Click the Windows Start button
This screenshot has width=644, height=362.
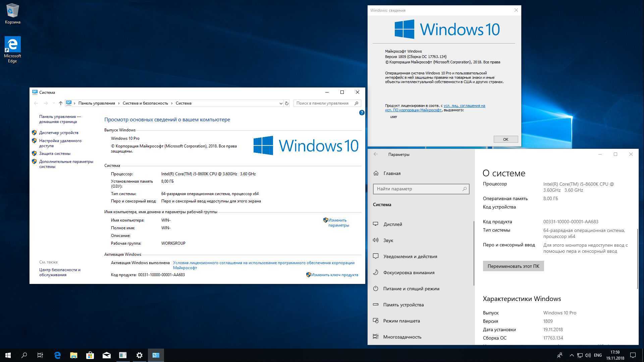(8, 355)
